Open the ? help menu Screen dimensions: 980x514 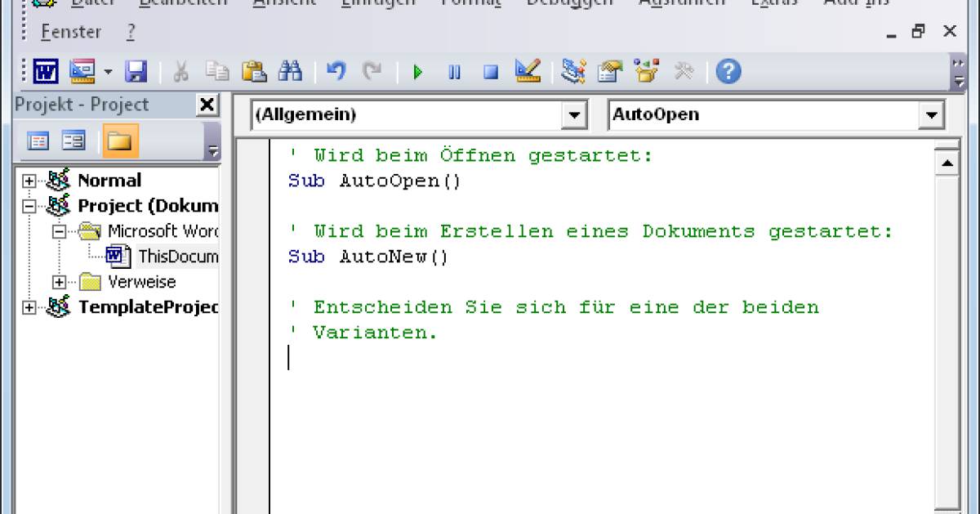[131, 32]
